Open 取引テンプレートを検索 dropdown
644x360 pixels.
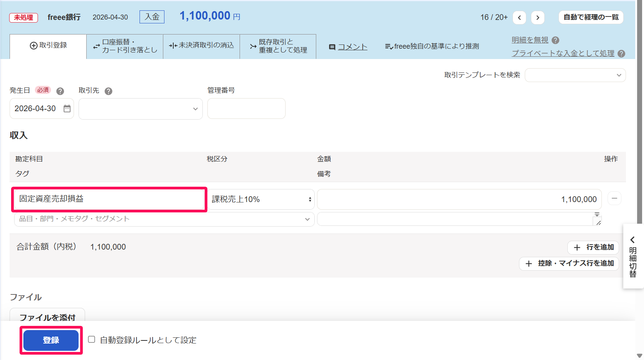coord(575,75)
